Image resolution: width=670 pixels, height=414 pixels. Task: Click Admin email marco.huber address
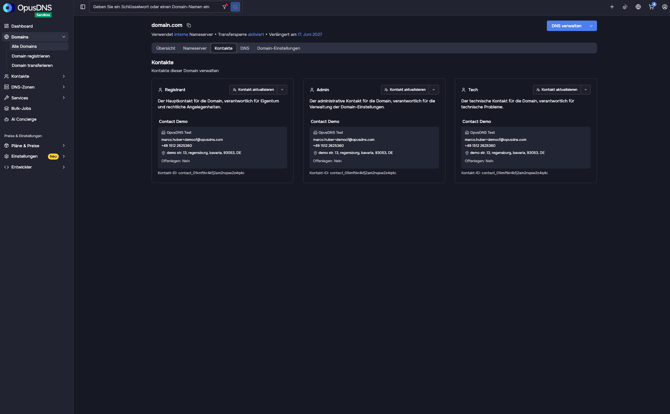click(x=344, y=140)
